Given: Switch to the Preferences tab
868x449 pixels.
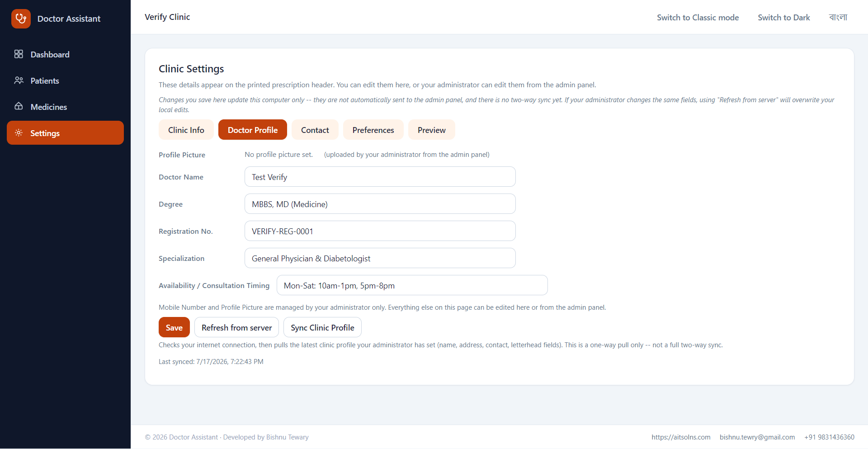Looking at the screenshot, I should [x=373, y=130].
